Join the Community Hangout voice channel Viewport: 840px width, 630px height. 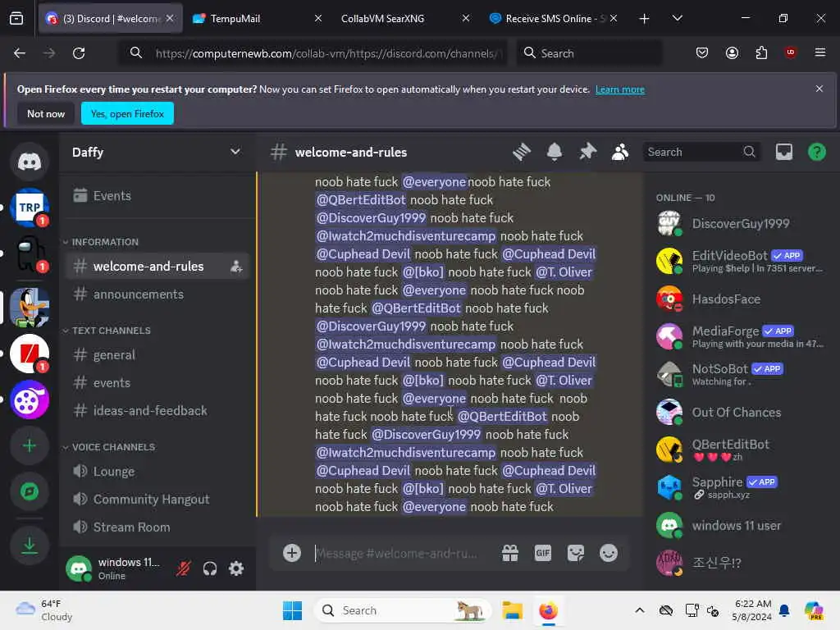tap(157, 500)
